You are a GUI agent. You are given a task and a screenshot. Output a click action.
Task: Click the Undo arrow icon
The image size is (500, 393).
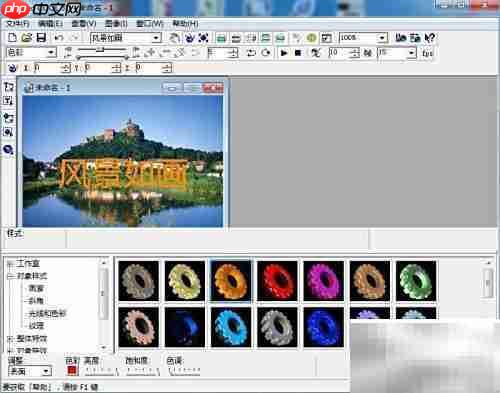[x=59, y=38]
